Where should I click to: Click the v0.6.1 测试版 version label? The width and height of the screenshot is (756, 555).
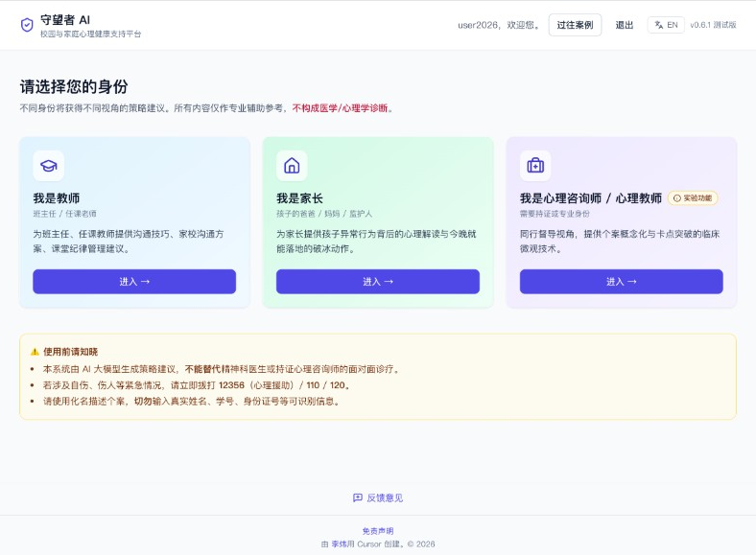pyautogui.click(x=713, y=25)
